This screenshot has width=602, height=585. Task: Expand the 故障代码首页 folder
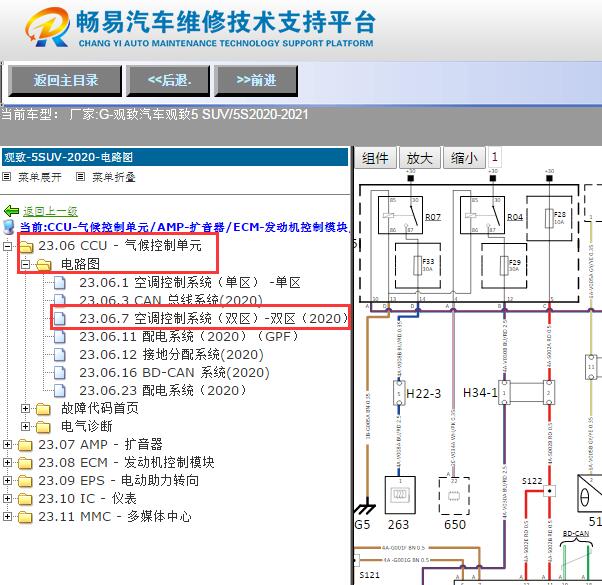coord(25,408)
